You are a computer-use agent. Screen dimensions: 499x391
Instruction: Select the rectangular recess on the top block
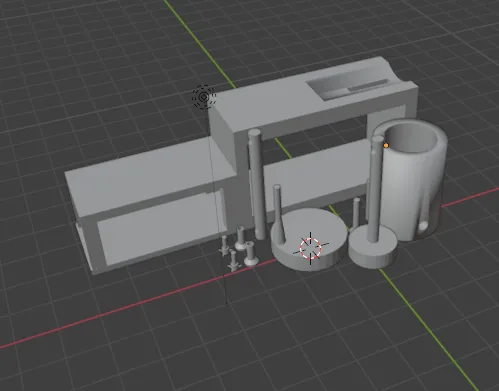click(x=348, y=85)
